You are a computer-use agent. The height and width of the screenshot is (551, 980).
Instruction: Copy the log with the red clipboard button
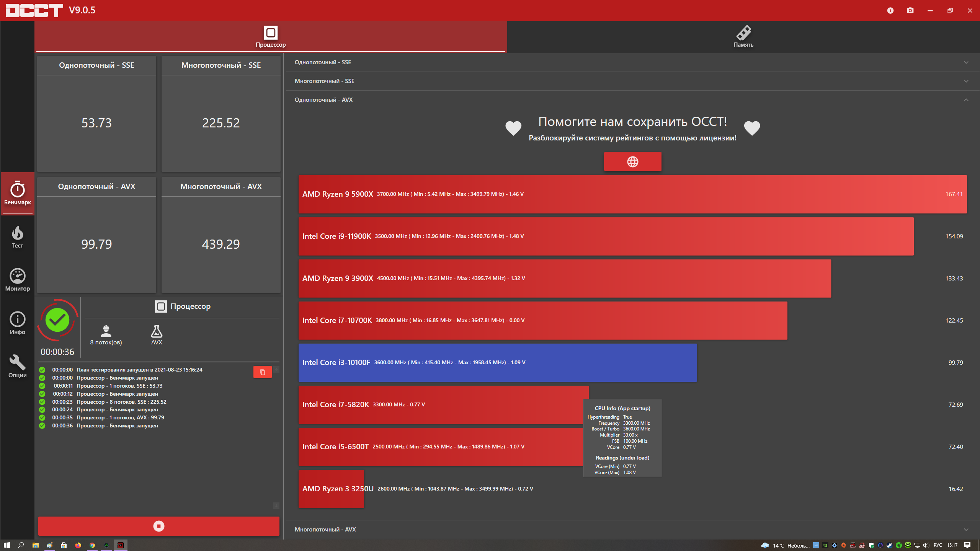(x=263, y=372)
